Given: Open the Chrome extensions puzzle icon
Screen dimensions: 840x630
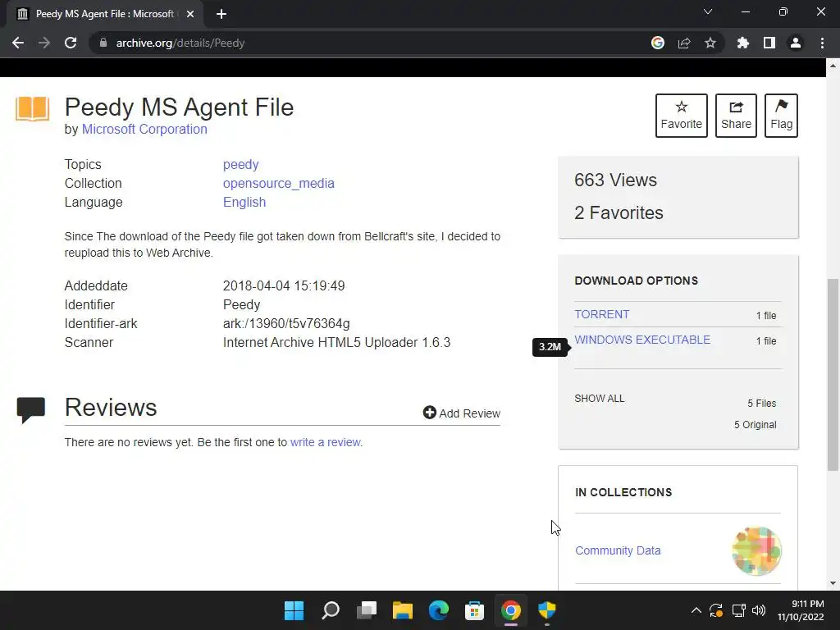Looking at the screenshot, I should point(743,43).
